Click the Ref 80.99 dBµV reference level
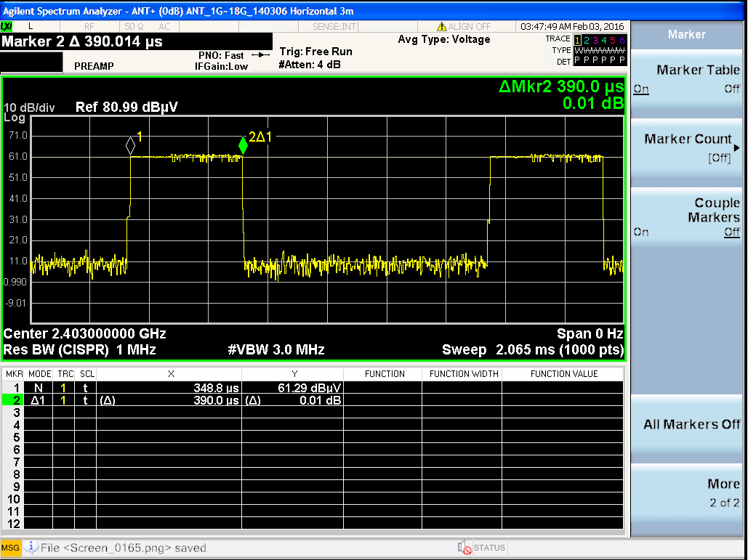 click(126, 107)
